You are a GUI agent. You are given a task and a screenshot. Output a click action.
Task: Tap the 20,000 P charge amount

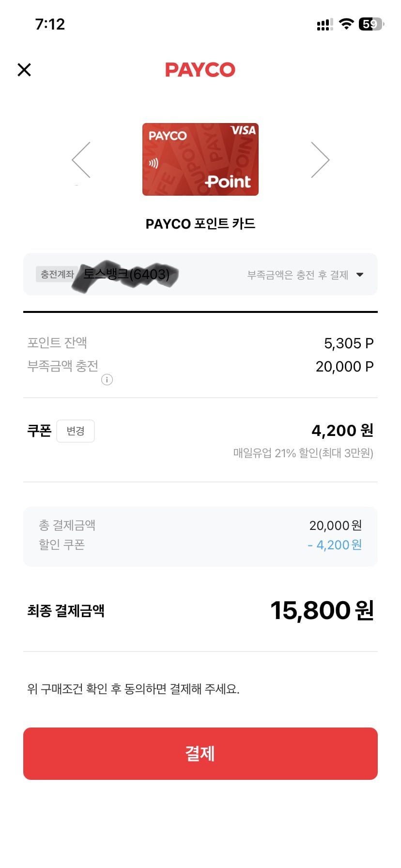coord(344,367)
